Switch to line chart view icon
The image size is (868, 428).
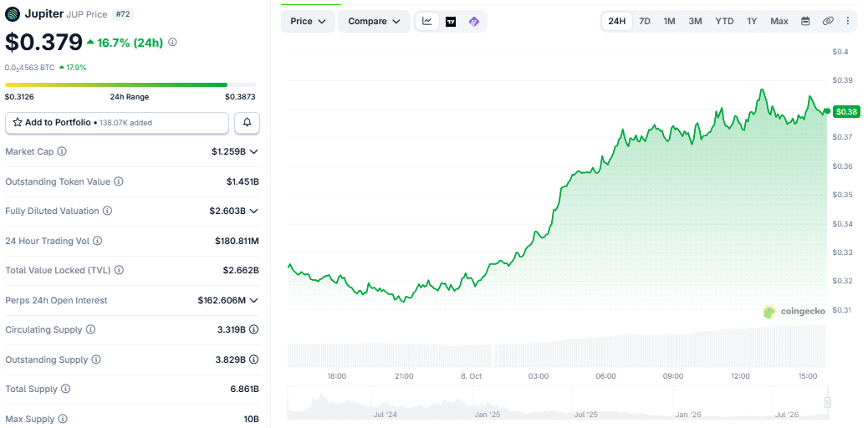coord(426,21)
